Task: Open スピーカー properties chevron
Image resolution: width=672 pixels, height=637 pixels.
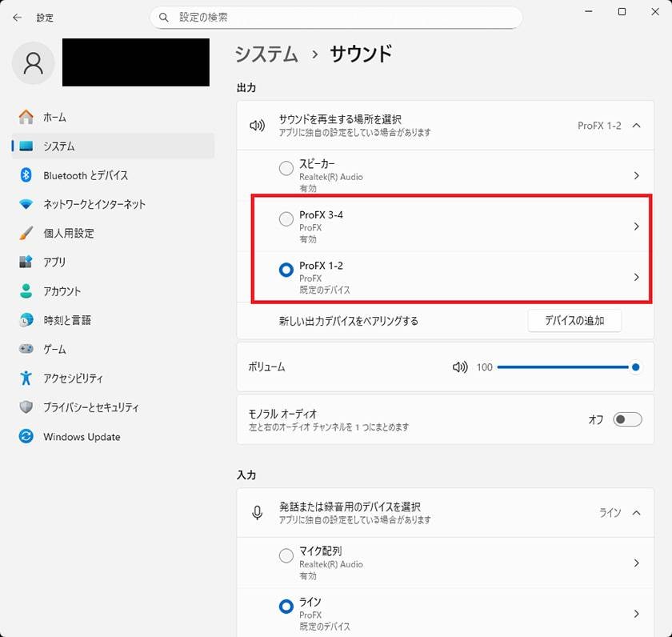Action: pos(637,176)
